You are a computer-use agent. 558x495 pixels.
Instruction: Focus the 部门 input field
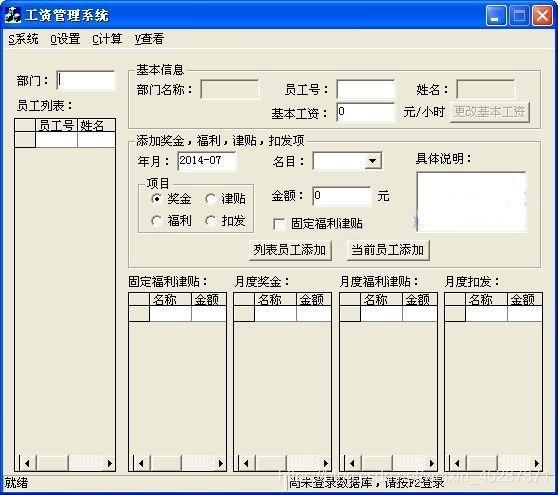[86, 80]
